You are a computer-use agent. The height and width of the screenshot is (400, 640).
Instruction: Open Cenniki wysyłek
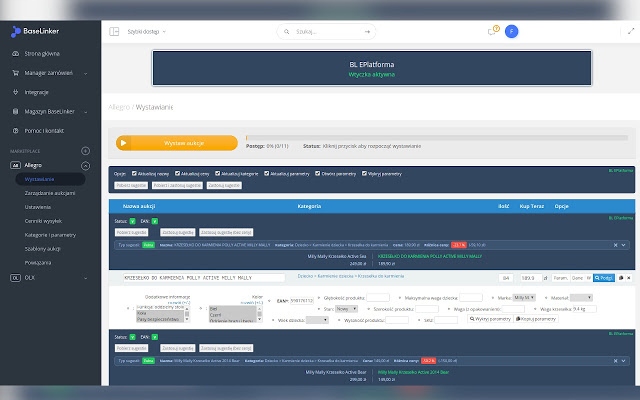43,221
